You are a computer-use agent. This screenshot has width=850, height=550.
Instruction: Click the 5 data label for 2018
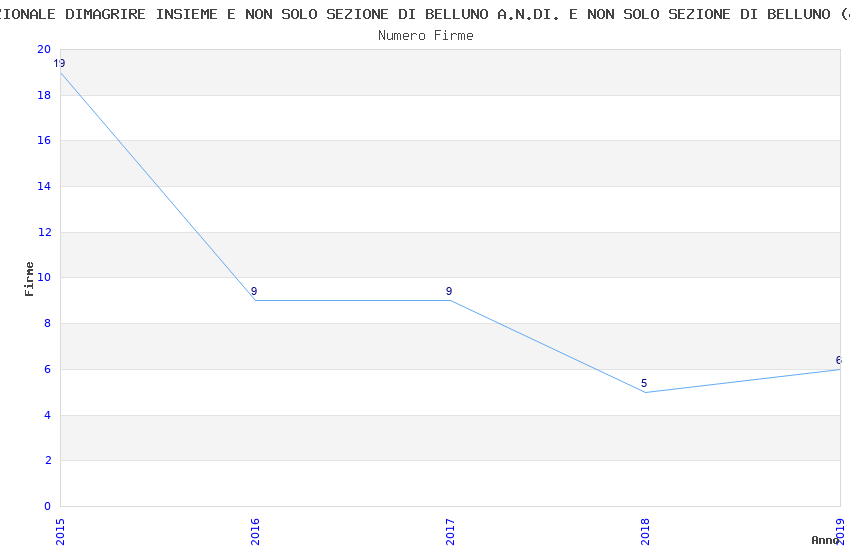tap(644, 384)
